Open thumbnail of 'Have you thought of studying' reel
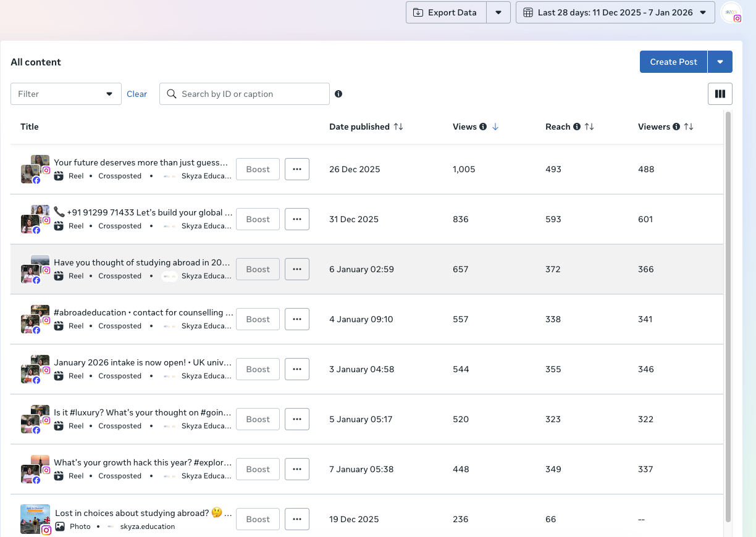The width and height of the screenshot is (756, 537). 35,269
